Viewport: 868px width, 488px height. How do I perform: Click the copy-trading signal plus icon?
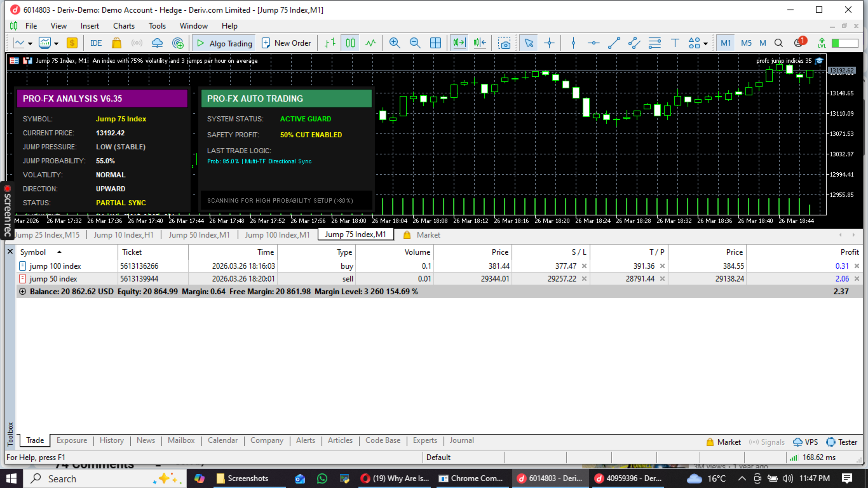tap(178, 43)
